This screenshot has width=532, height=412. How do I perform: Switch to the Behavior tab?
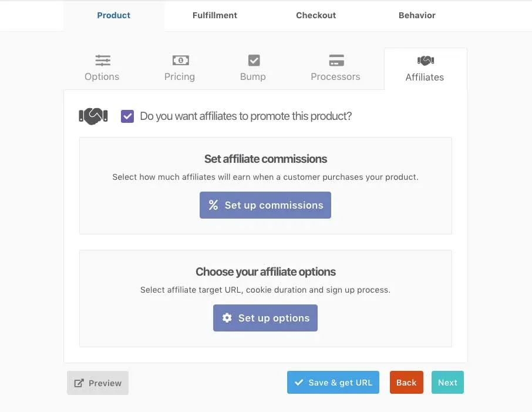pyautogui.click(x=416, y=15)
